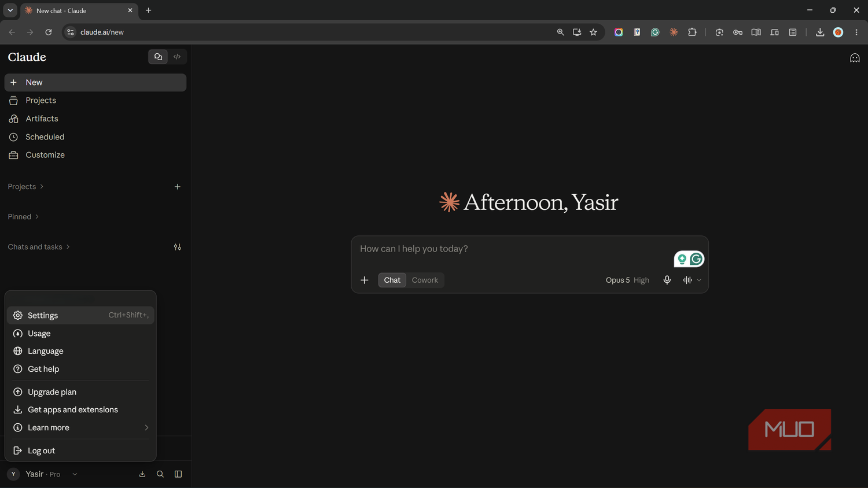This screenshot has height=488, width=868.
Task: Click the Claude extension icon in the toolbar
Action: [x=674, y=32]
